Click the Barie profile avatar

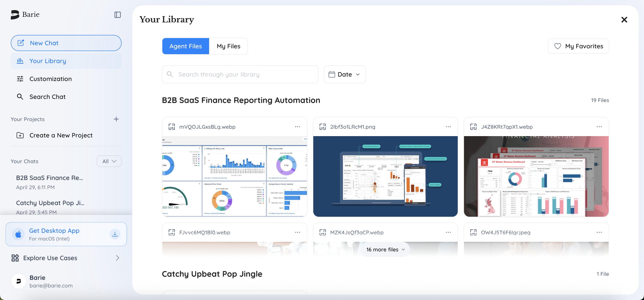tap(19, 281)
